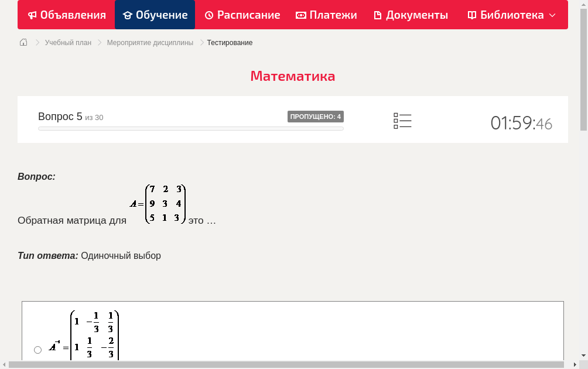
Task: Click the test progress bar under Вопрос 5
Action: pos(190,128)
